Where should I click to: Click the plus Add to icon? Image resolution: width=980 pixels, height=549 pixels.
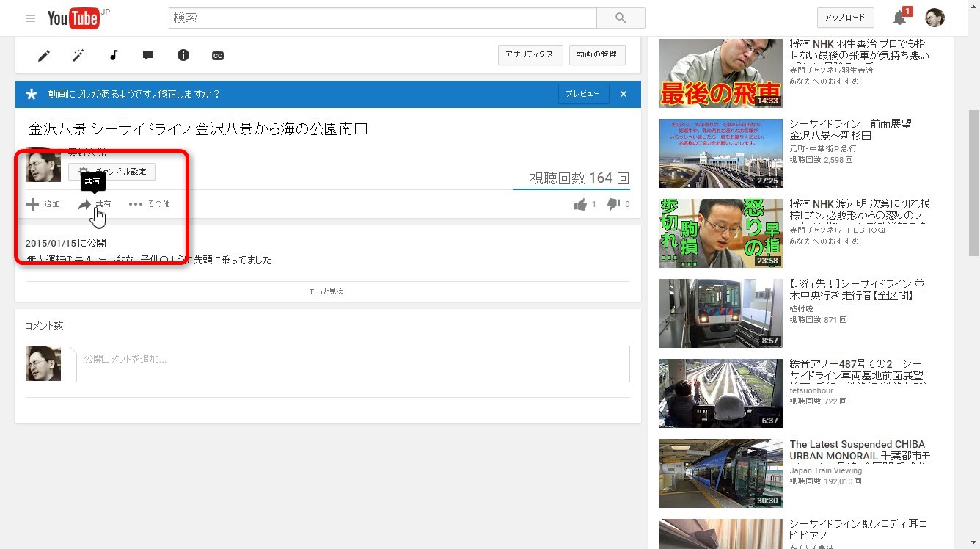tap(33, 204)
